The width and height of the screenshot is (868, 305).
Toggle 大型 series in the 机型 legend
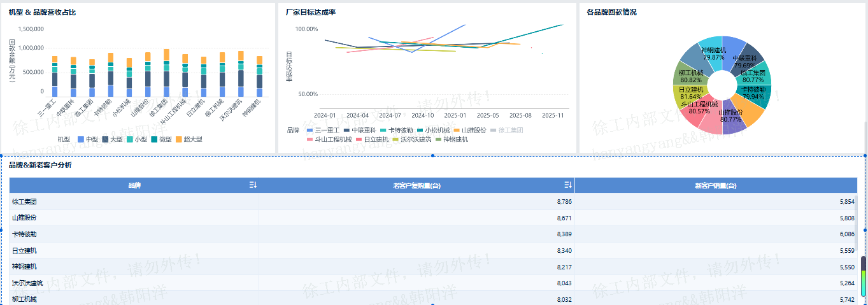[110, 139]
